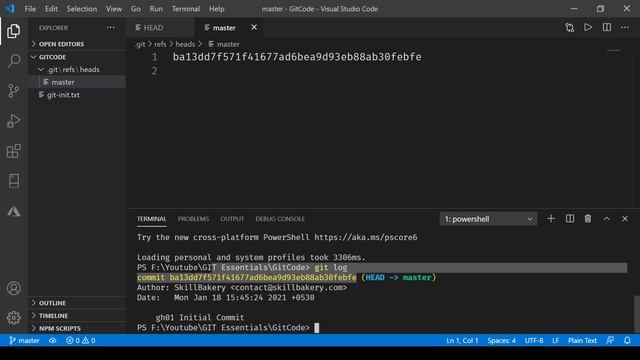Click the terminal vertical scrollbar

[x=637, y=314]
